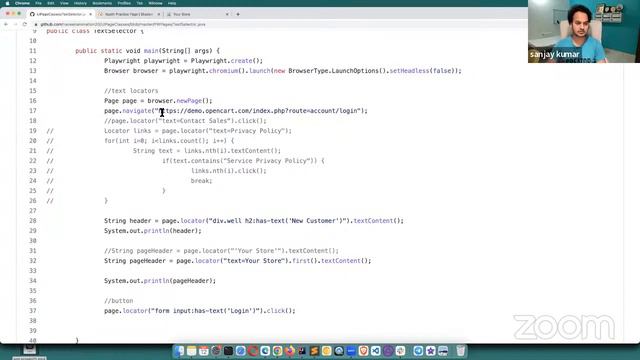
Task: Select line number 28 in the gutter
Action: [x=33, y=221]
